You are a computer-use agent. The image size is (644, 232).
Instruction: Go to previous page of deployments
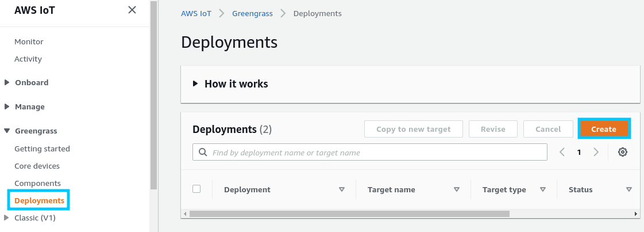click(562, 152)
